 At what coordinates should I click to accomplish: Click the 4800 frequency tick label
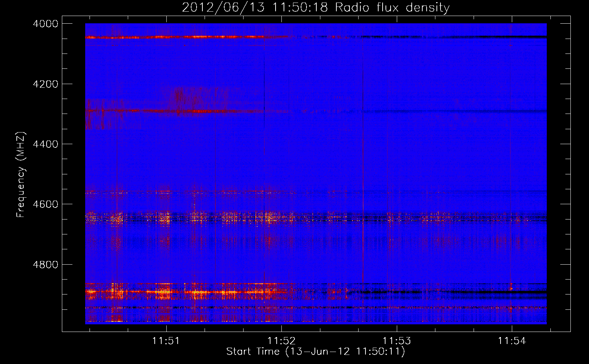[46, 265]
